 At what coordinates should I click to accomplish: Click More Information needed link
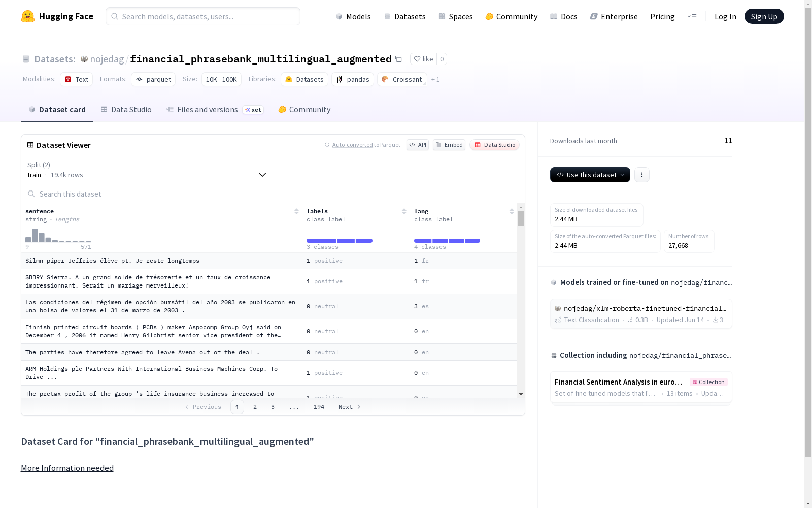67,468
